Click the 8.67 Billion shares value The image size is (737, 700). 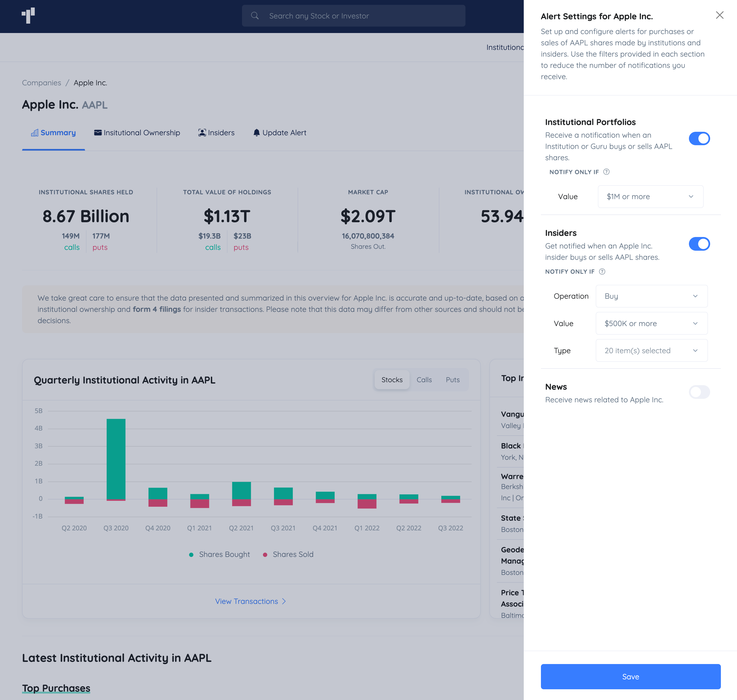(x=86, y=216)
